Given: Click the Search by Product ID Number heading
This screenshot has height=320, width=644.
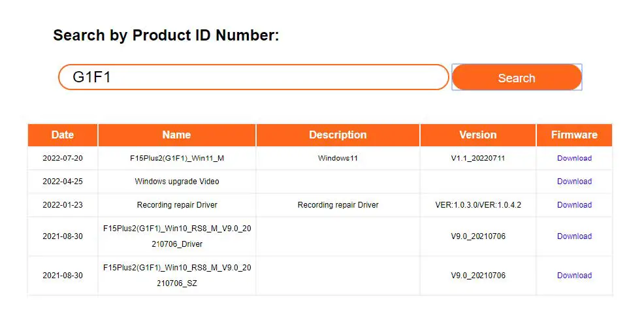Looking at the screenshot, I should click(166, 35).
